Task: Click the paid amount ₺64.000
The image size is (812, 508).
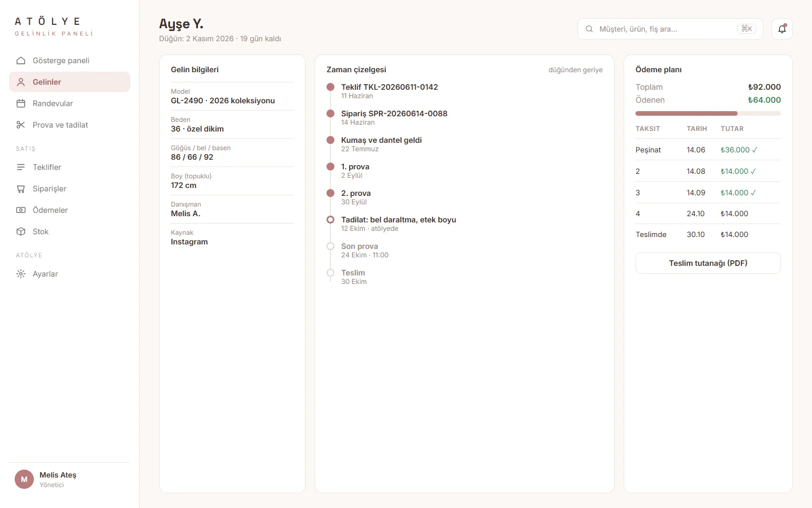Action: click(x=765, y=100)
